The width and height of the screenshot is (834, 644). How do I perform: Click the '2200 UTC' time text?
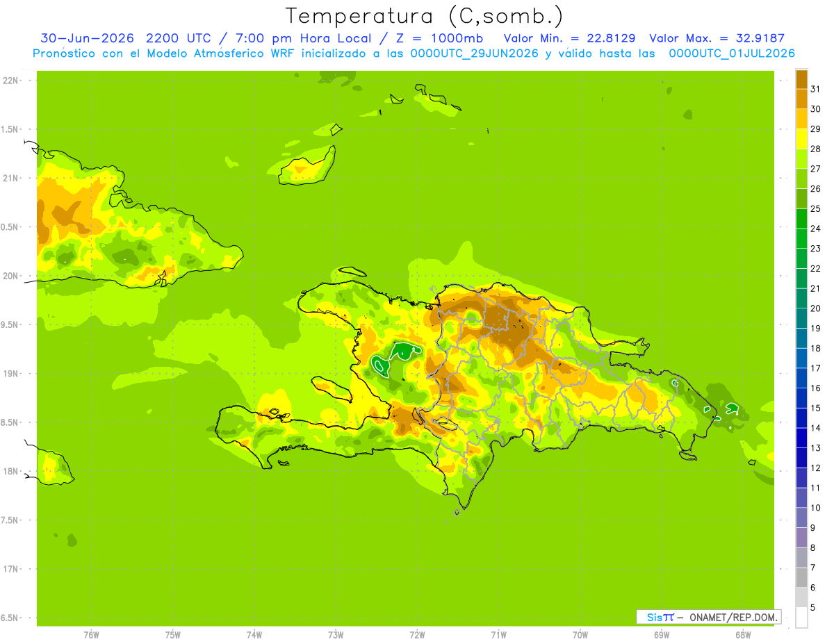click(x=177, y=38)
